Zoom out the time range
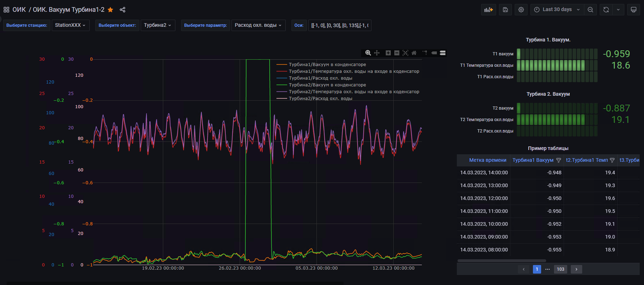Image resolution: width=644 pixels, height=285 pixels. (x=590, y=10)
